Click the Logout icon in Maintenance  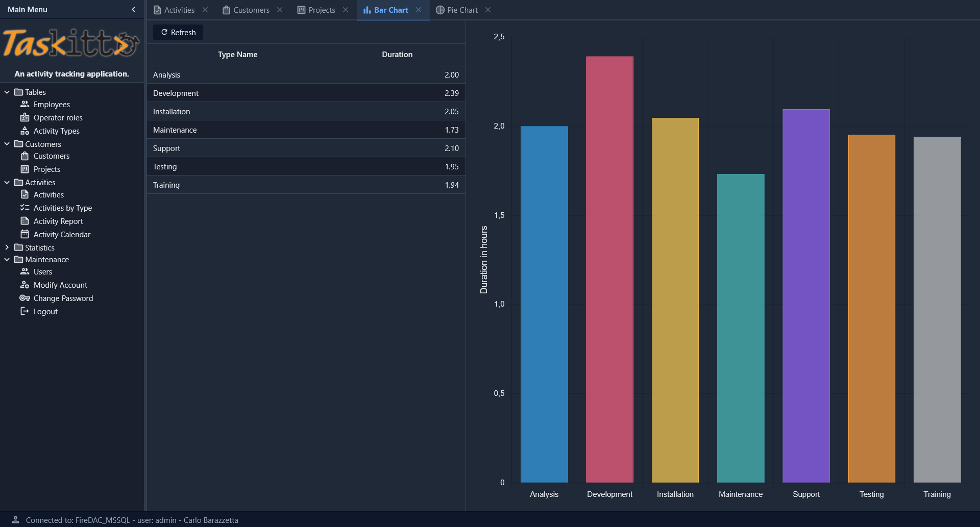coord(25,311)
